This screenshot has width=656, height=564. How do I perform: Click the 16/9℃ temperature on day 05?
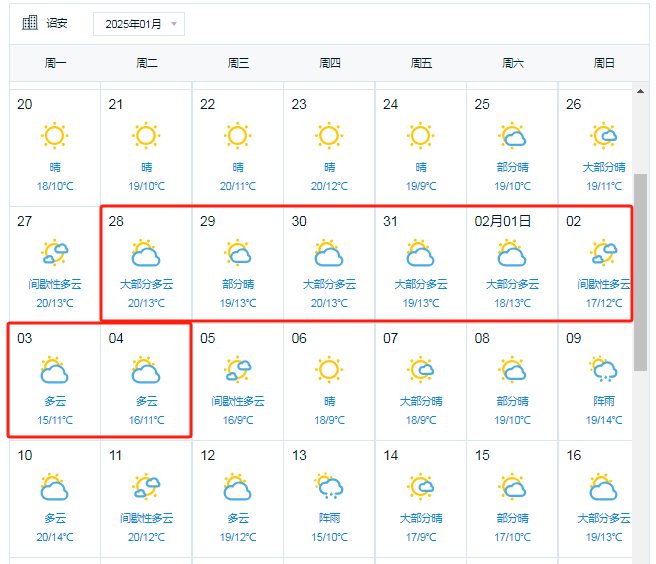[x=238, y=420]
